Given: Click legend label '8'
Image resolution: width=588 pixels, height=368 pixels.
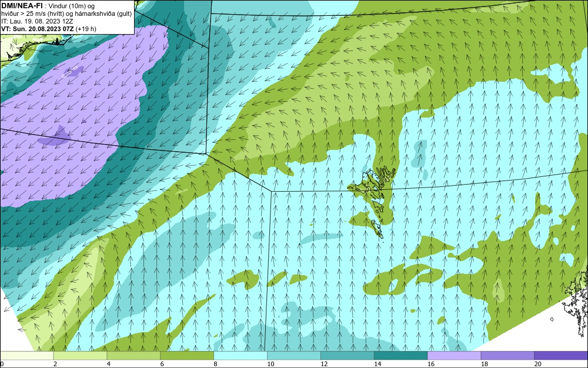Looking at the screenshot, I should click(x=215, y=364).
